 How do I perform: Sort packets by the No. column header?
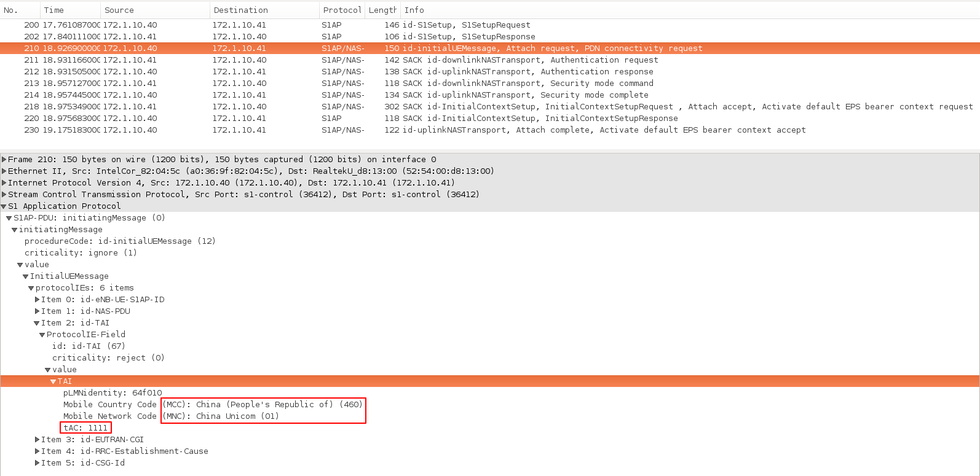(20, 10)
